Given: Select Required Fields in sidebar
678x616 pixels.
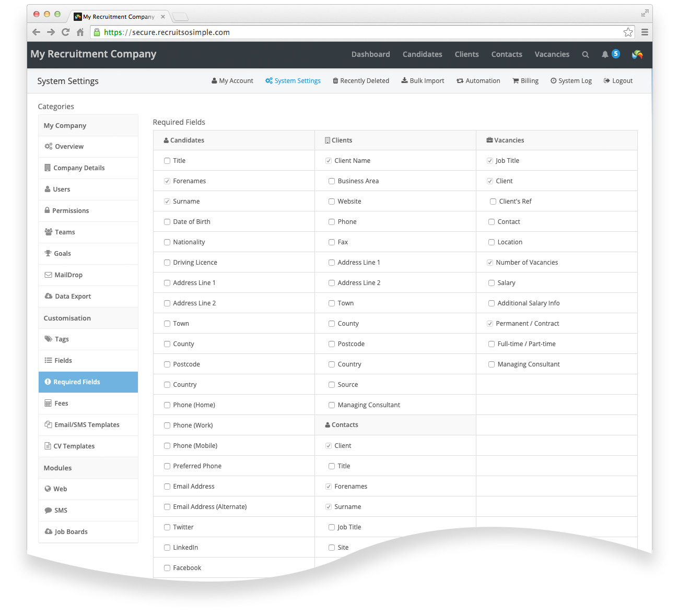Looking at the screenshot, I should point(88,382).
